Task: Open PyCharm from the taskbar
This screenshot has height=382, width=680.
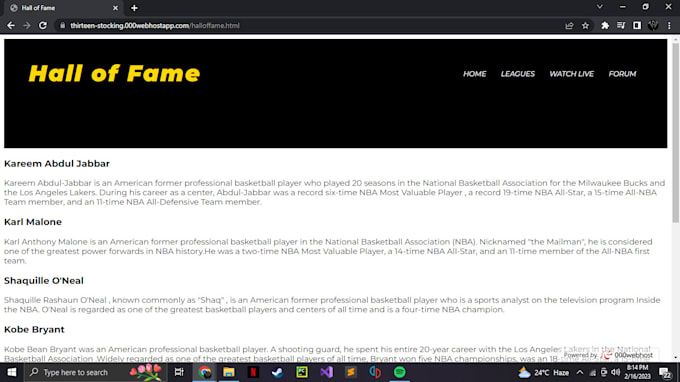Action: (302, 372)
